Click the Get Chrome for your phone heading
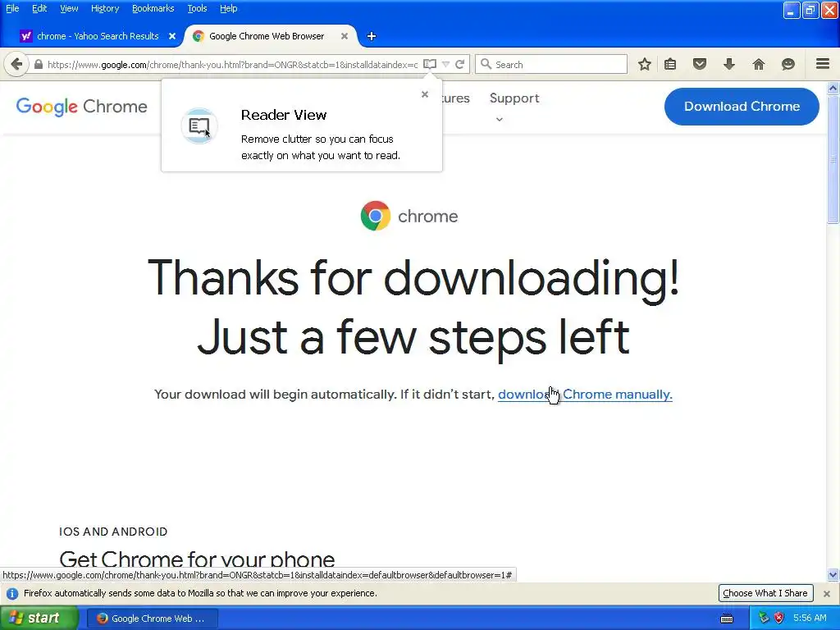The image size is (840, 630). coord(197,559)
